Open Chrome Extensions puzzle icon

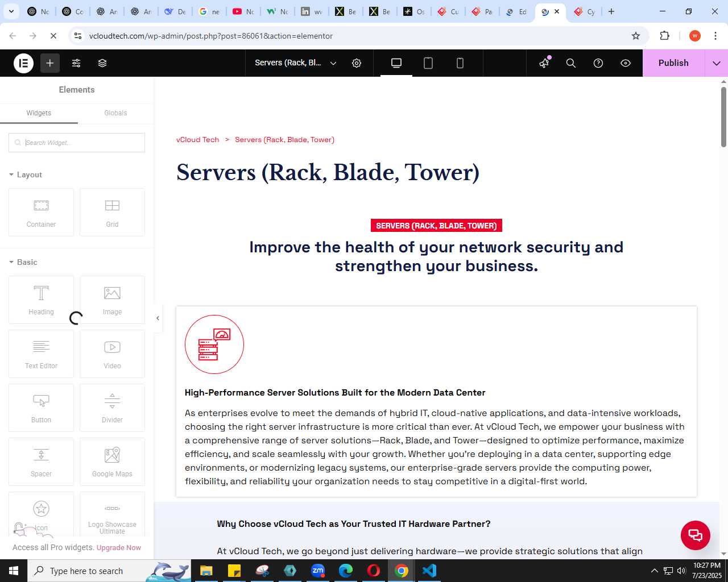pyautogui.click(x=664, y=36)
